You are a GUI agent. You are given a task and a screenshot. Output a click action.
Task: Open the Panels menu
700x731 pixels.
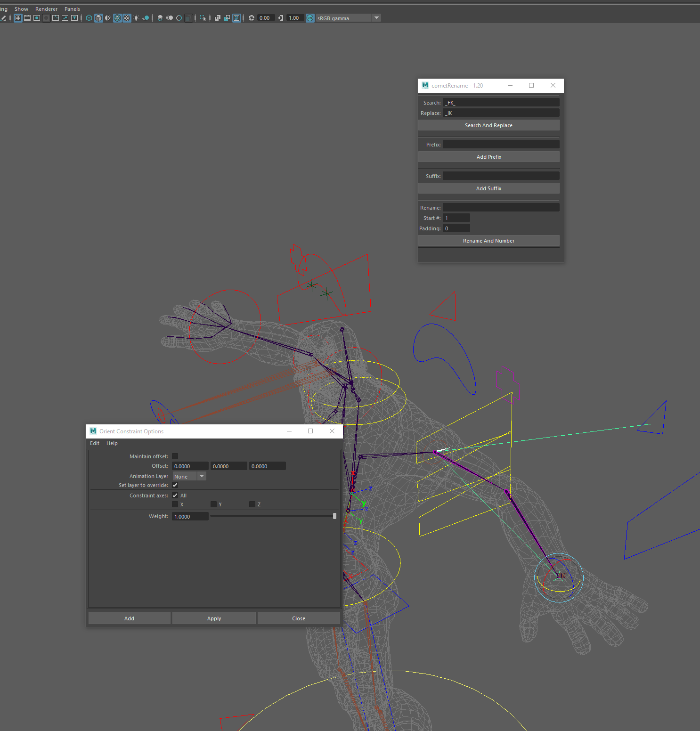[x=72, y=8]
